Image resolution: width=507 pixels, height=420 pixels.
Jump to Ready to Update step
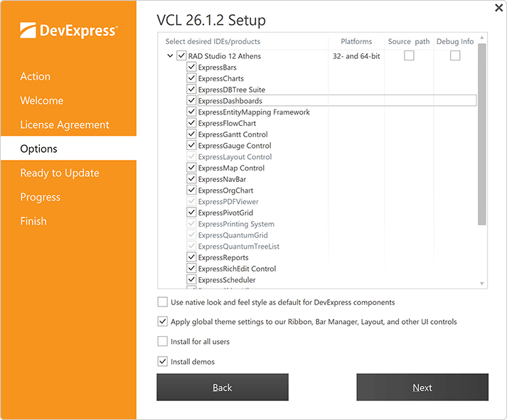[x=60, y=173]
